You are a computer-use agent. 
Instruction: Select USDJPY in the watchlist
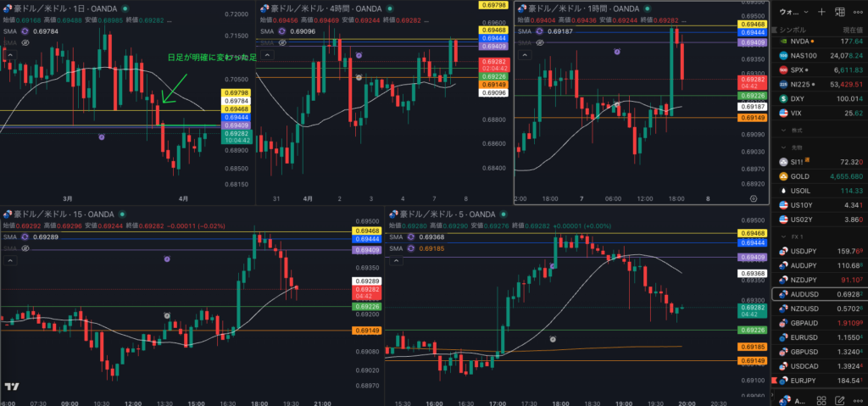click(x=819, y=251)
